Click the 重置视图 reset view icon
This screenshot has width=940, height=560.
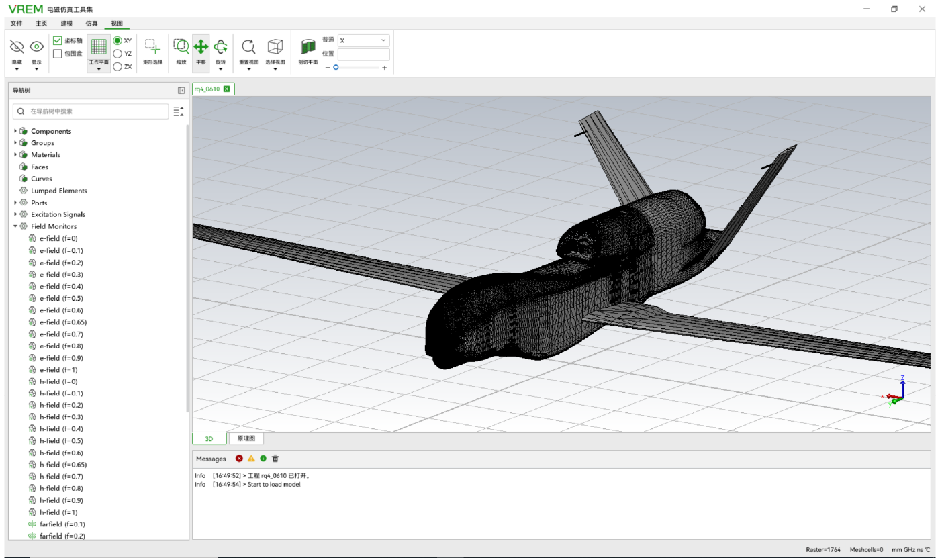coord(248,46)
